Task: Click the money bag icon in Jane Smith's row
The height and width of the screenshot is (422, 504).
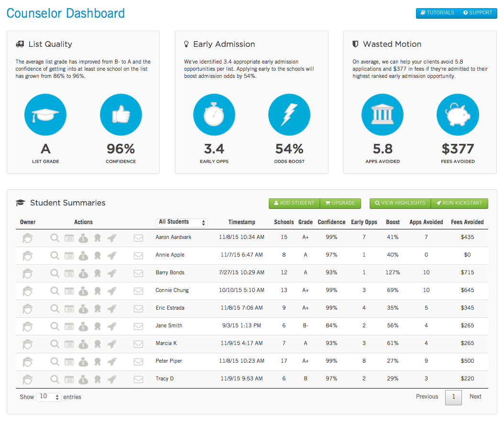Action: coord(84,326)
